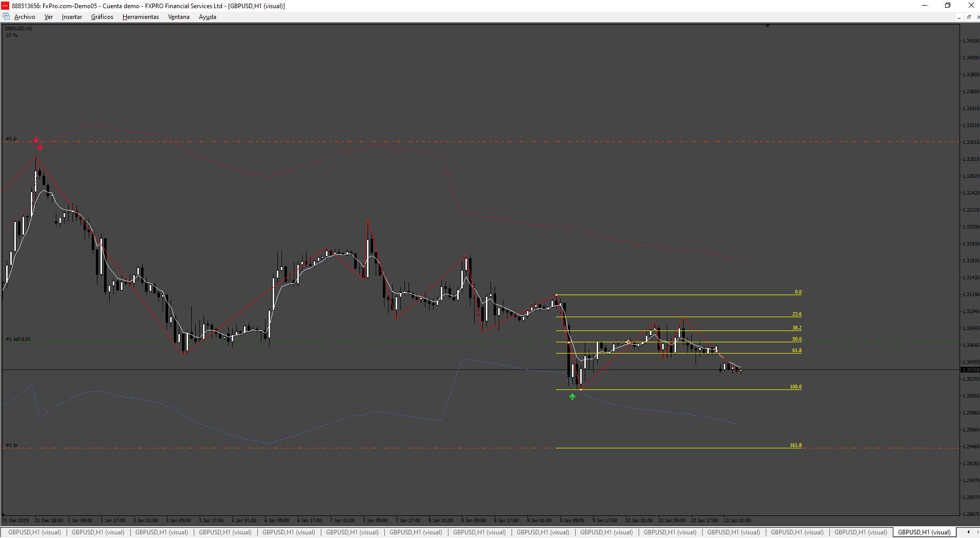The height and width of the screenshot is (538, 980).
Task: Click the lower red sell arrow marker
Action: pyautogui.click(x=40, y=147)
